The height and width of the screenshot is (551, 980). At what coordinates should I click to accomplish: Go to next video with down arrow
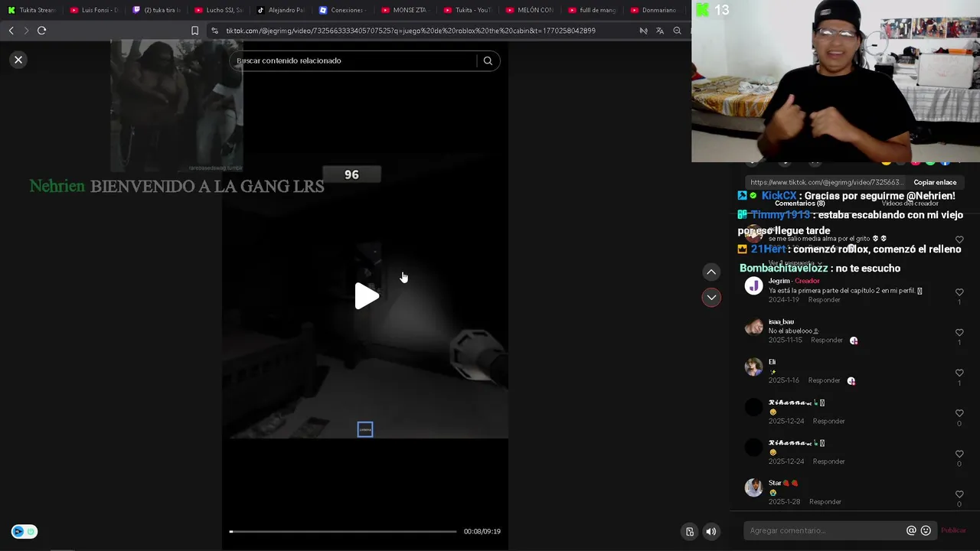click(x=711, y=298)
